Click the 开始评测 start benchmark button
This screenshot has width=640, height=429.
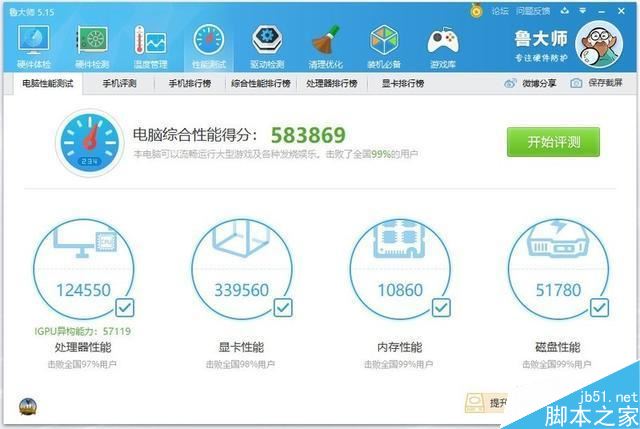(553, 142)
